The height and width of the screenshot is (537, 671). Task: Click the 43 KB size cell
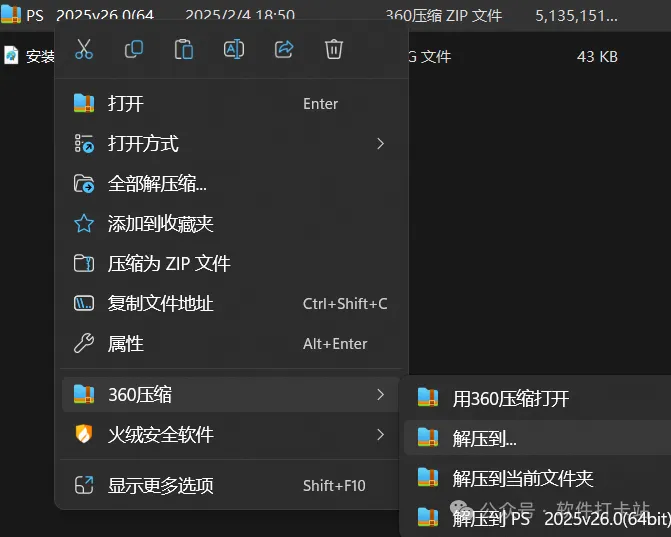[597, 56]
